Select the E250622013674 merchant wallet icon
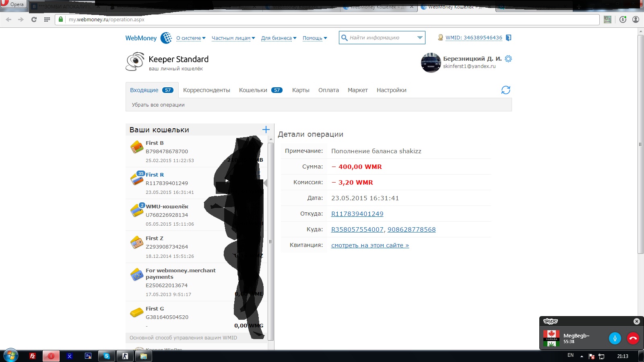The image size is (644, 362). [x=137, y=274]
